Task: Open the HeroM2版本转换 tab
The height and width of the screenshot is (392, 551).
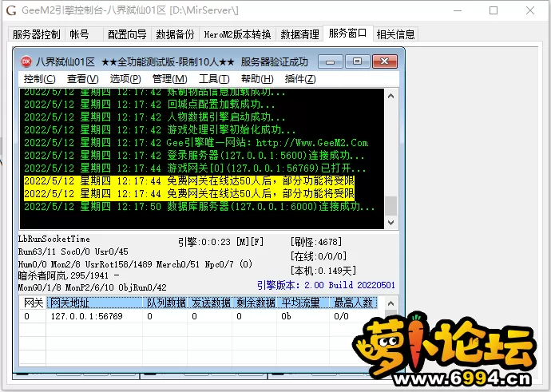Action: (237, 34)
